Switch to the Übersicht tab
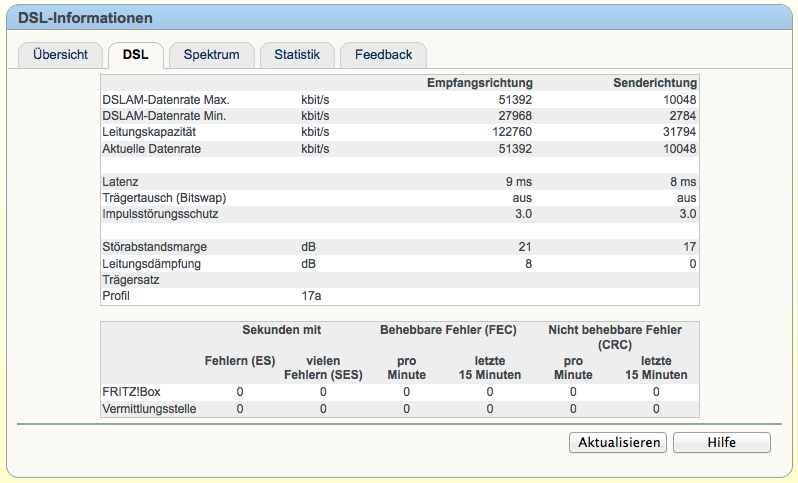The image size is (798, 483). click(x=60, y=55)
